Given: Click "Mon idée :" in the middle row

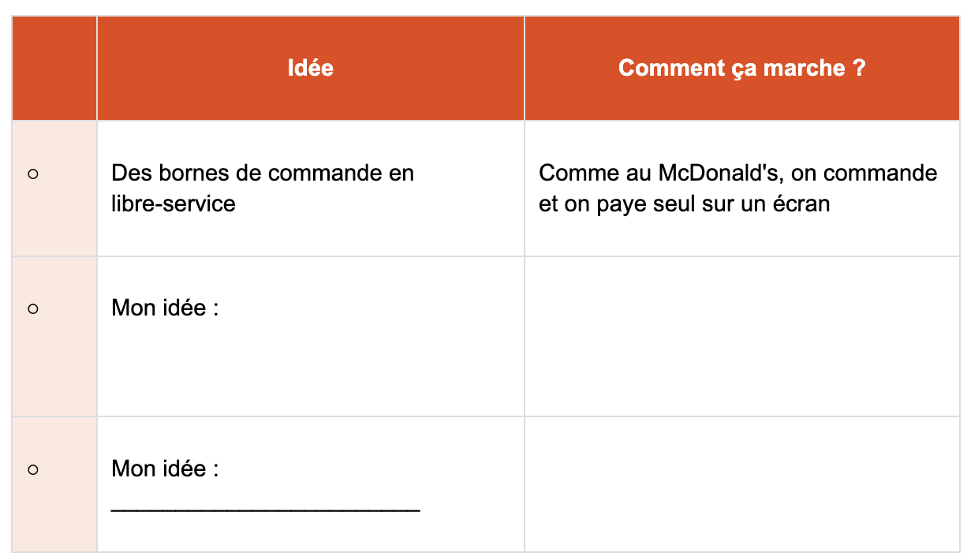Looking at the screenshot, I should [x=165, y=308].
